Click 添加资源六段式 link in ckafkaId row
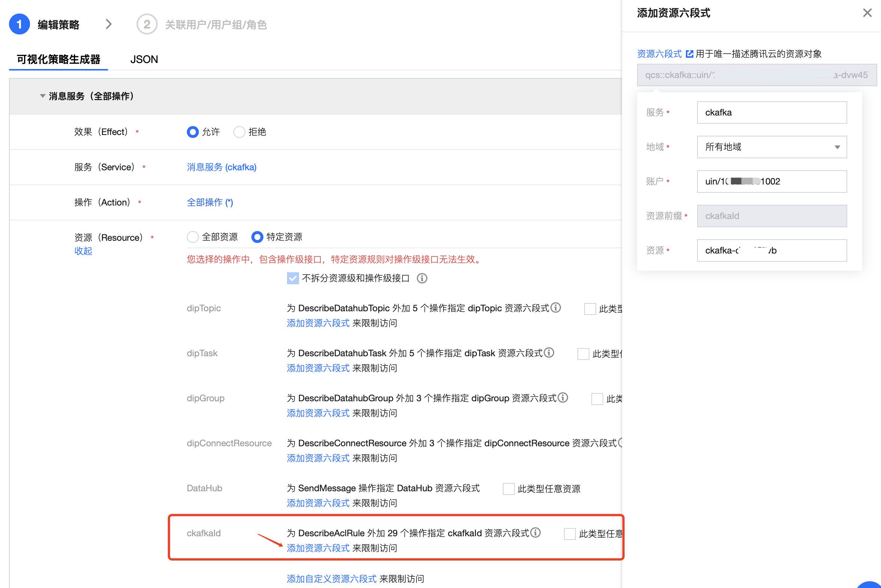 point(318,548)
